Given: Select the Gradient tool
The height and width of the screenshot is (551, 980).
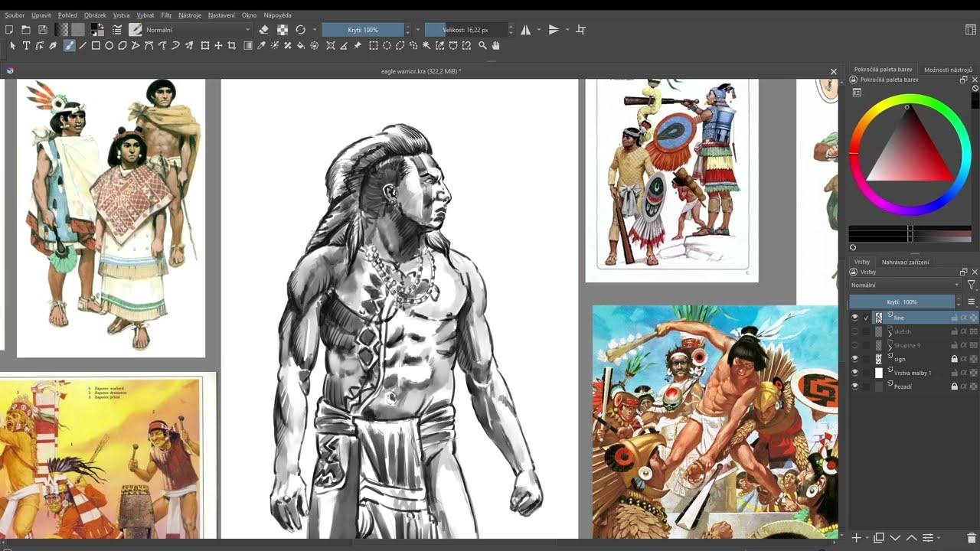Looking at the screenshot, I should click(248, 46).
